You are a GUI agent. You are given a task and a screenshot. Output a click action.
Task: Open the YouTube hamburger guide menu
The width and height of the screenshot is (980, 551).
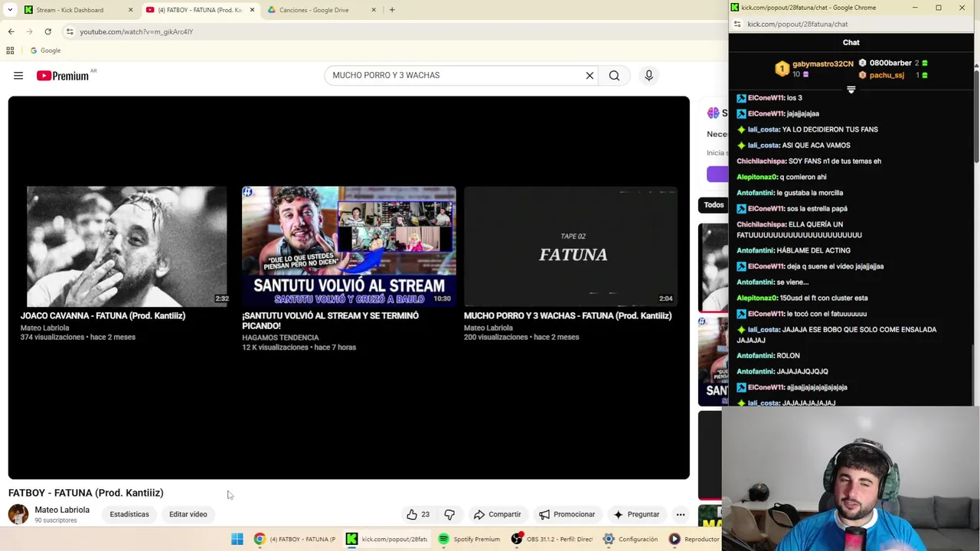tap(18, 76)
